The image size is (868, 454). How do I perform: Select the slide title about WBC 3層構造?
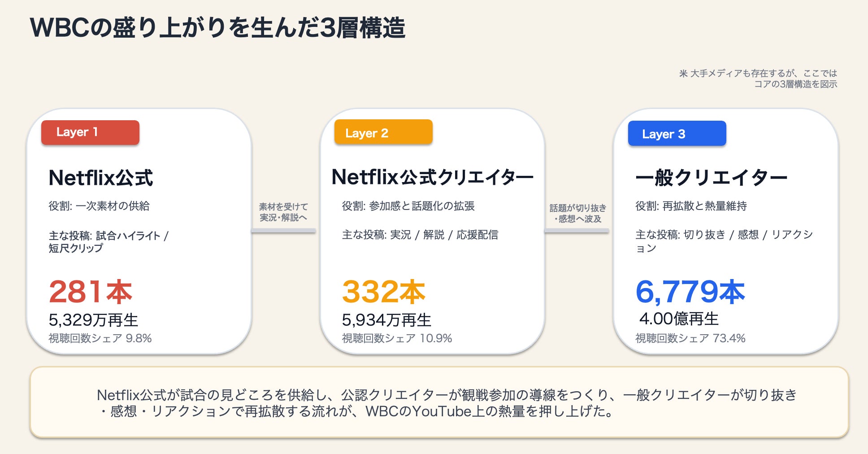coord(217,28)
